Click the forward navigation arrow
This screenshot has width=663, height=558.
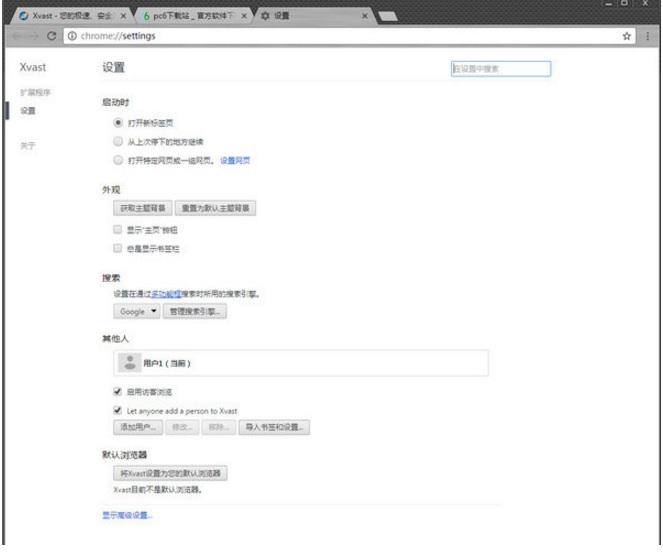[31, 36]
